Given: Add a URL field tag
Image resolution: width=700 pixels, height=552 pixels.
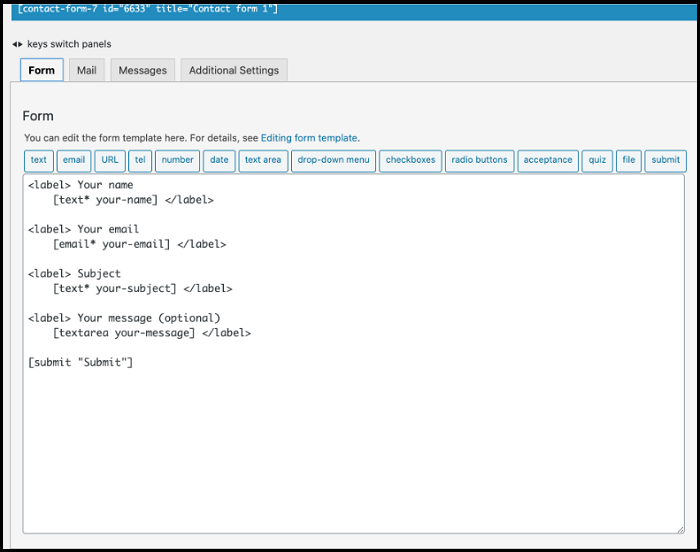Looking at the screenshot, I should [x=110, y=160].
